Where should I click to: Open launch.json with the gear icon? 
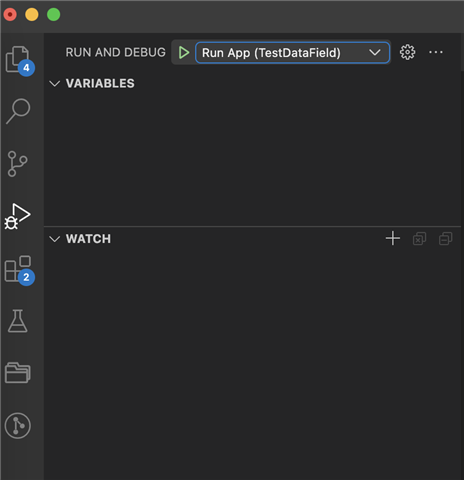click(x=407, y=52)
